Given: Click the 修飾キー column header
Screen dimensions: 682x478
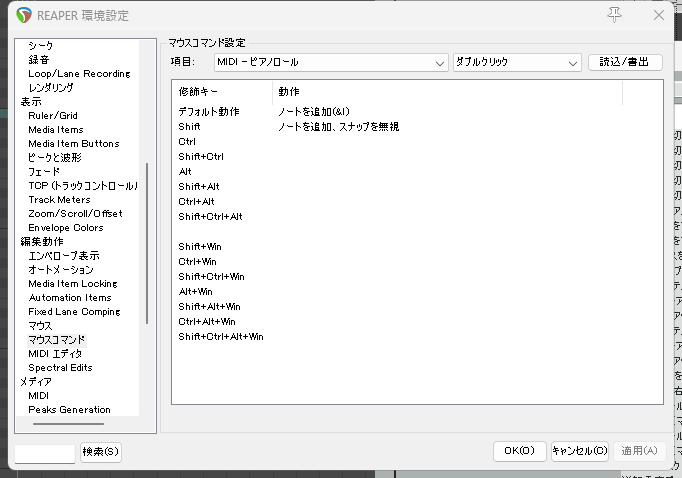Looking at the screenshot, I should (x=222, y=92).
